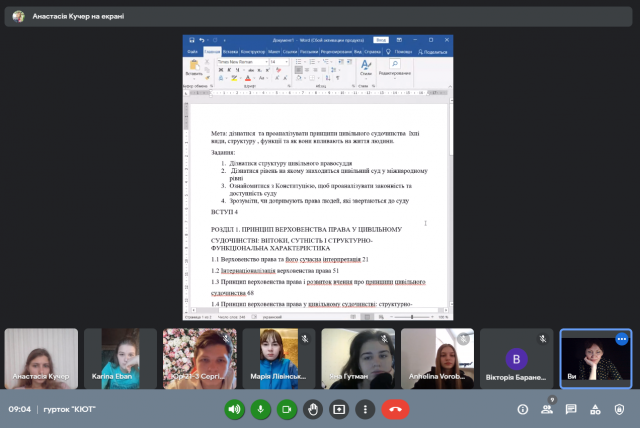This screenshot has width=640, height=428.
Task: Click the sort A-Z icon in Word ribbon
Action: [328, 78]
